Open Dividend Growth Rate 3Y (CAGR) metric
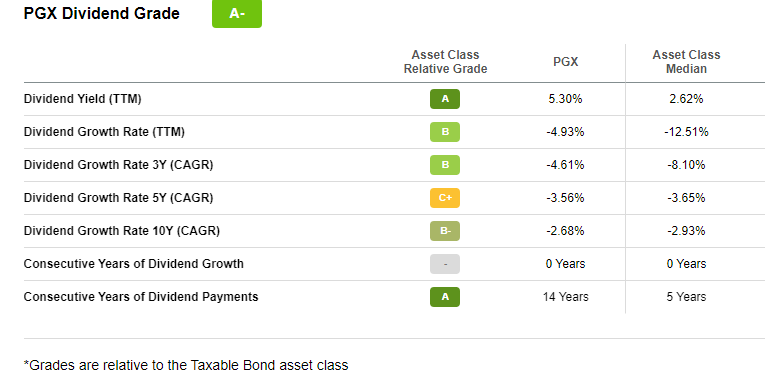This screenshot has width=765, height=374. (x=119, y=165)
